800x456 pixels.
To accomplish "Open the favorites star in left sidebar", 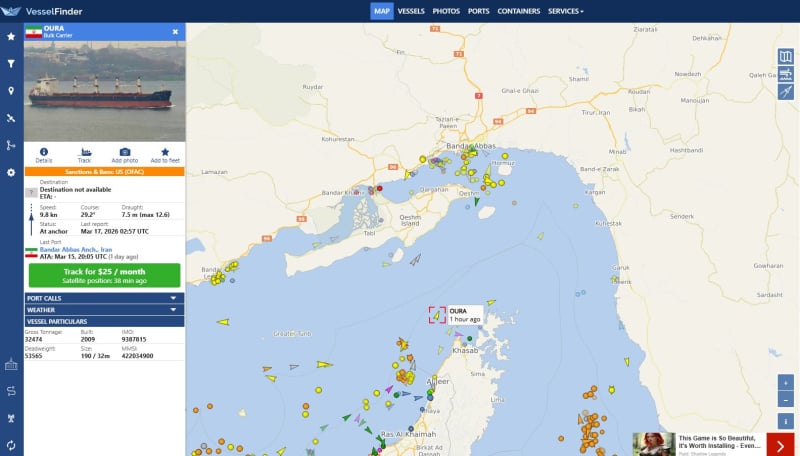I will 11,36.
